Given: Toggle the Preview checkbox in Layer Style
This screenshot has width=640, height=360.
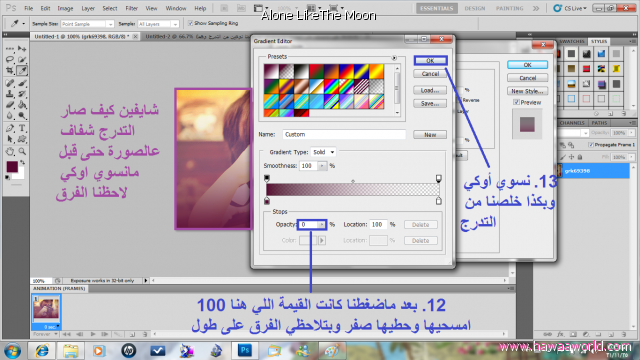Looking at the screenshot, I should (x=516, y=102).
